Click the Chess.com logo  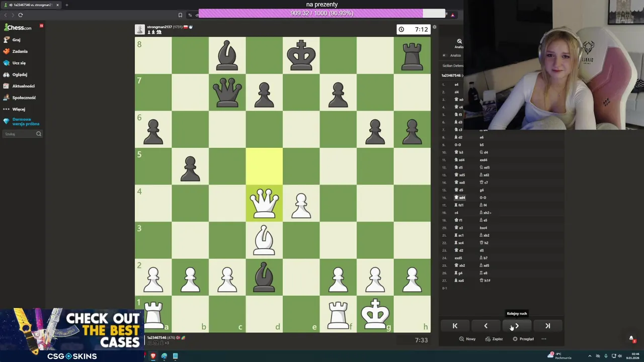coord(18,28)
